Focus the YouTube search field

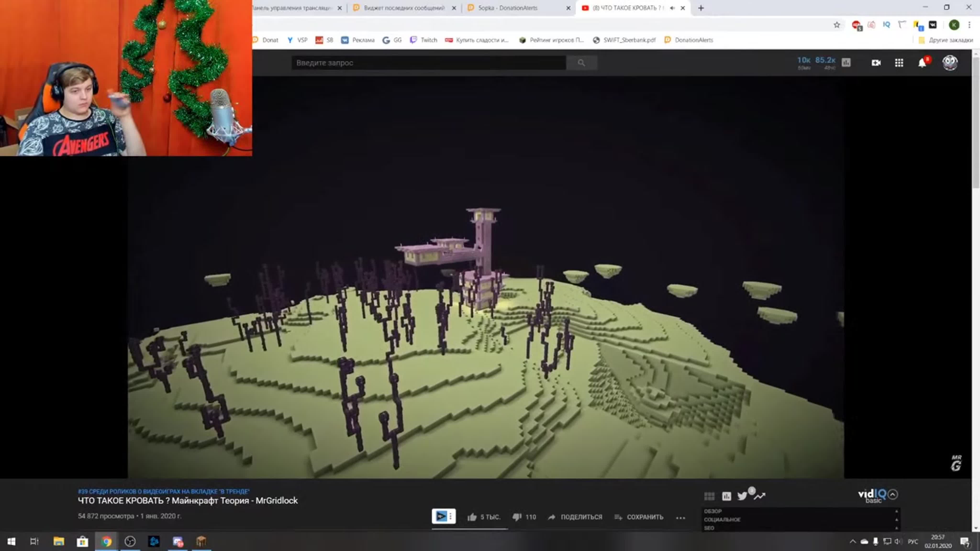[x=429, y=63]
